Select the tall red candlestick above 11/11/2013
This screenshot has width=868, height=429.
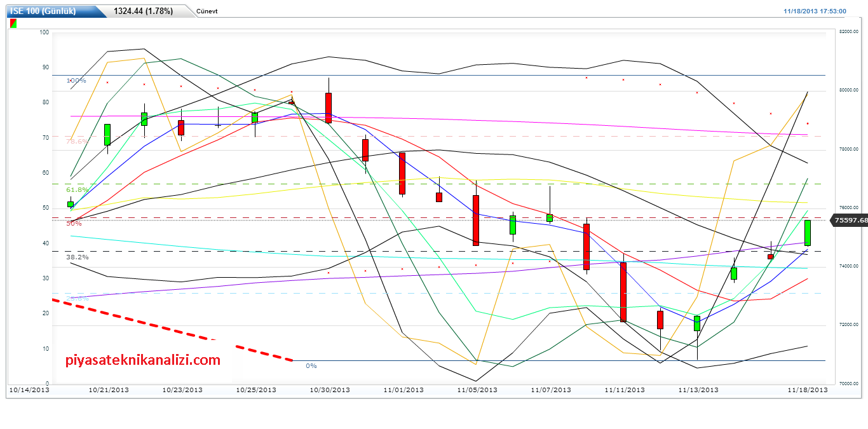coord(623,292)
